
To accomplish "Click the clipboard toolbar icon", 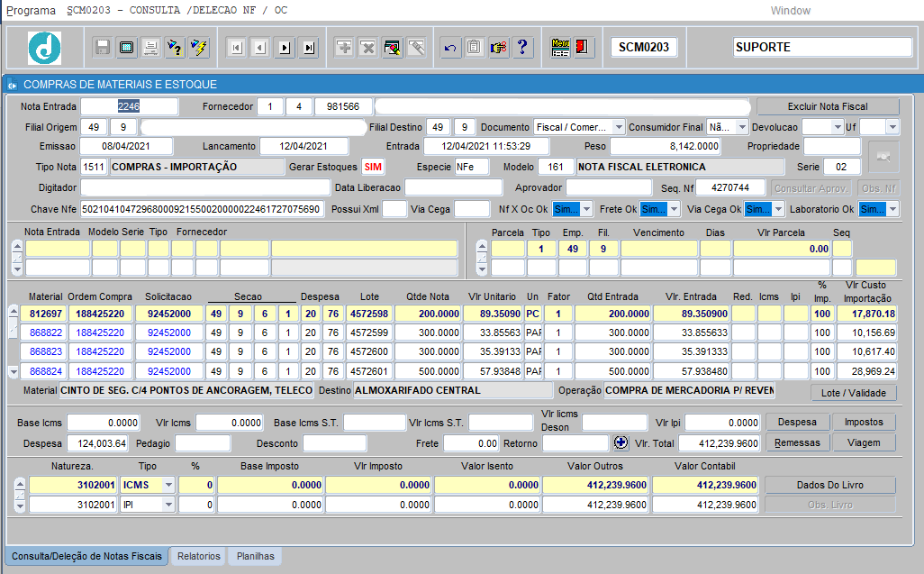I will click(475, 47).
